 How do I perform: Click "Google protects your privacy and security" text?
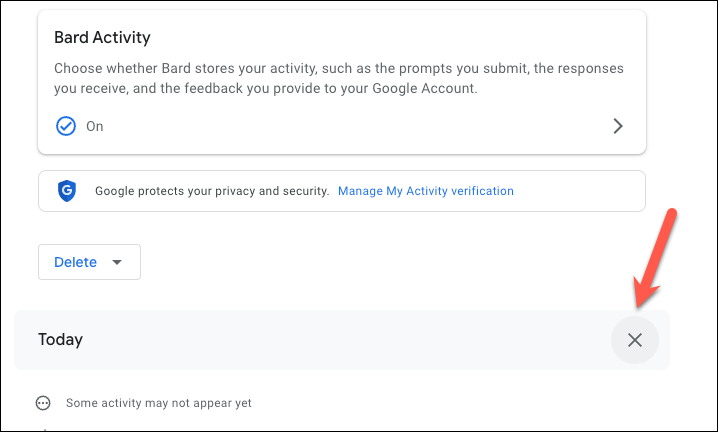click(x=212, y=190)
